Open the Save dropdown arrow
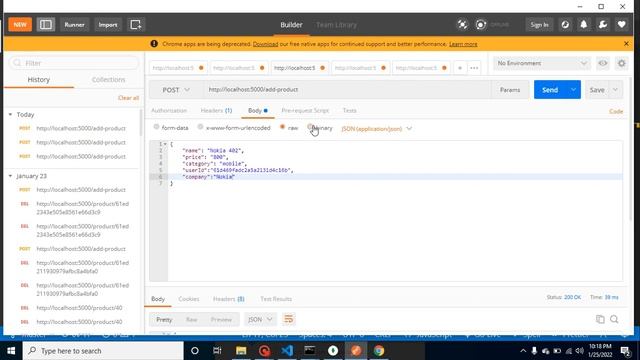This screenshot has width=640, height=360. point(615,90)
